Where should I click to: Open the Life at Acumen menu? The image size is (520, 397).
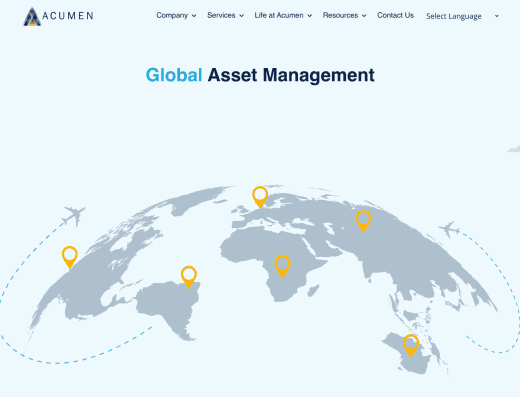pos(279,15)
